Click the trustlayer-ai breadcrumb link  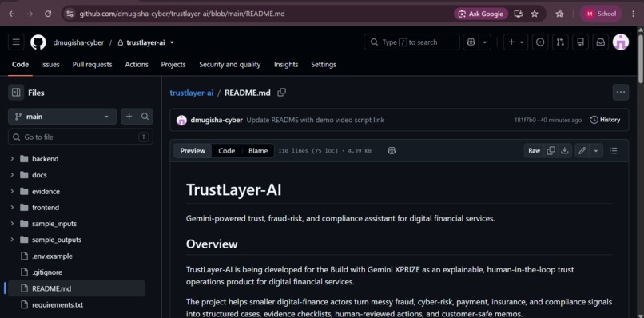click(x=192, y=93)
